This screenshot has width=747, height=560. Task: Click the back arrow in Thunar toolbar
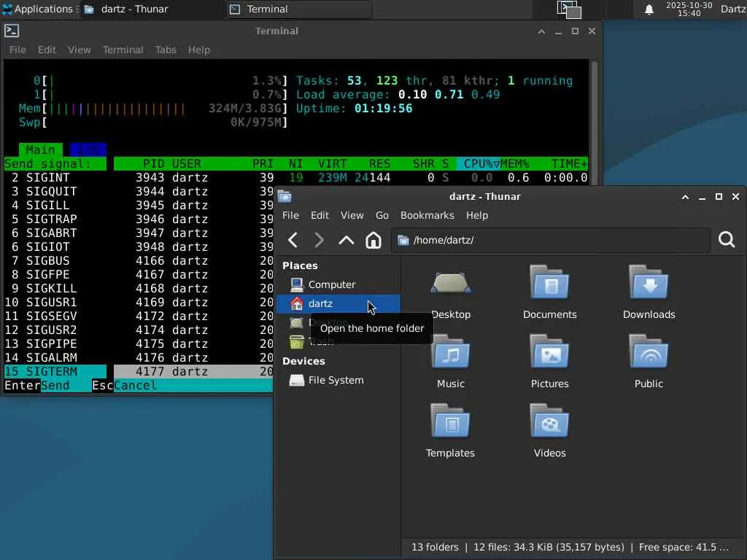pyautogui.click(x=293, y=240)
